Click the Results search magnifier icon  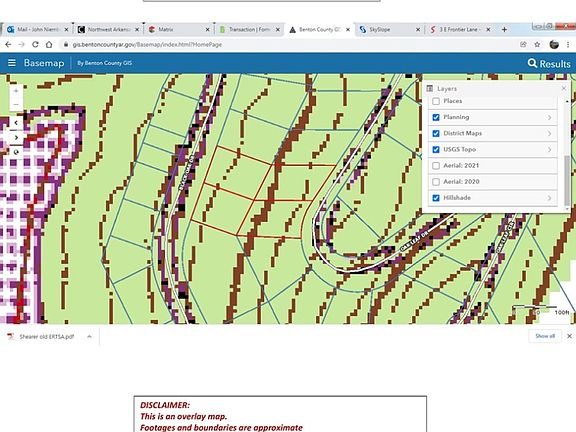(x=532, y=63)
